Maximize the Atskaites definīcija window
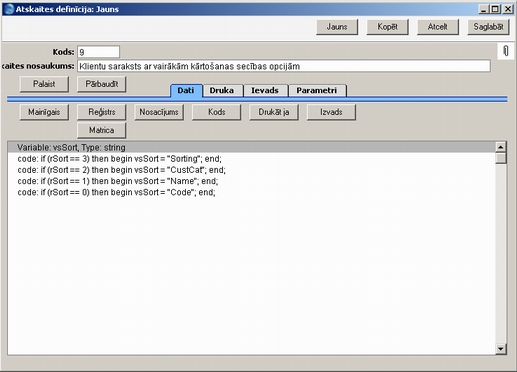Viewport: 517px width, 372px height. coord(495,9)
